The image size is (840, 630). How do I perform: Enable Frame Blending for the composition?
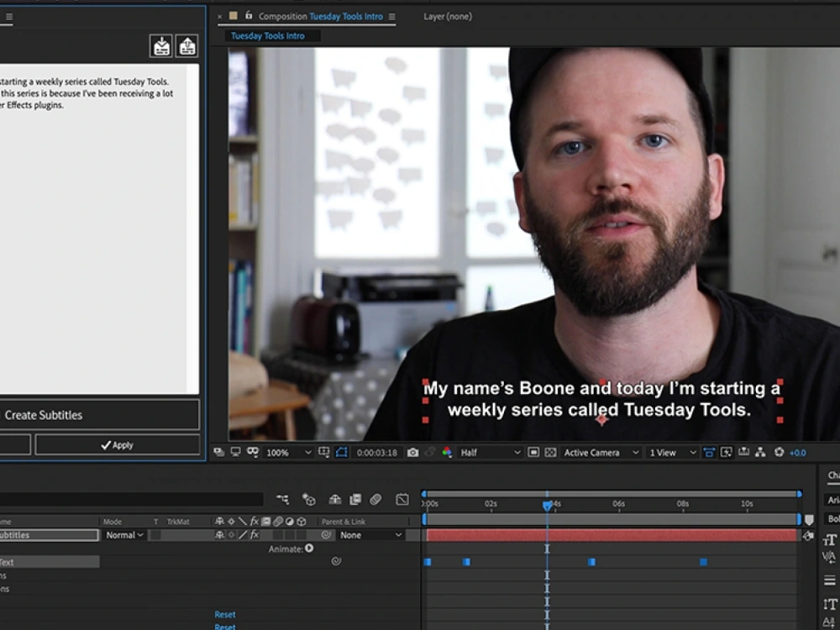point(355,499)
